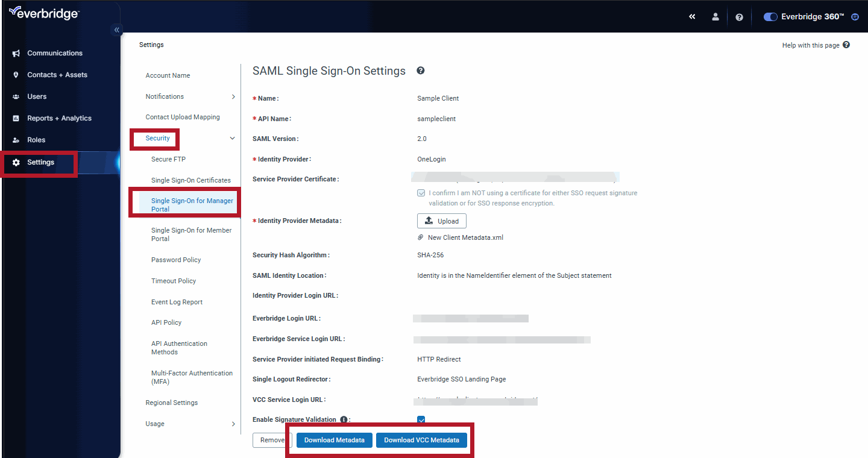Select Settings in the navigation

coord(40,162)
